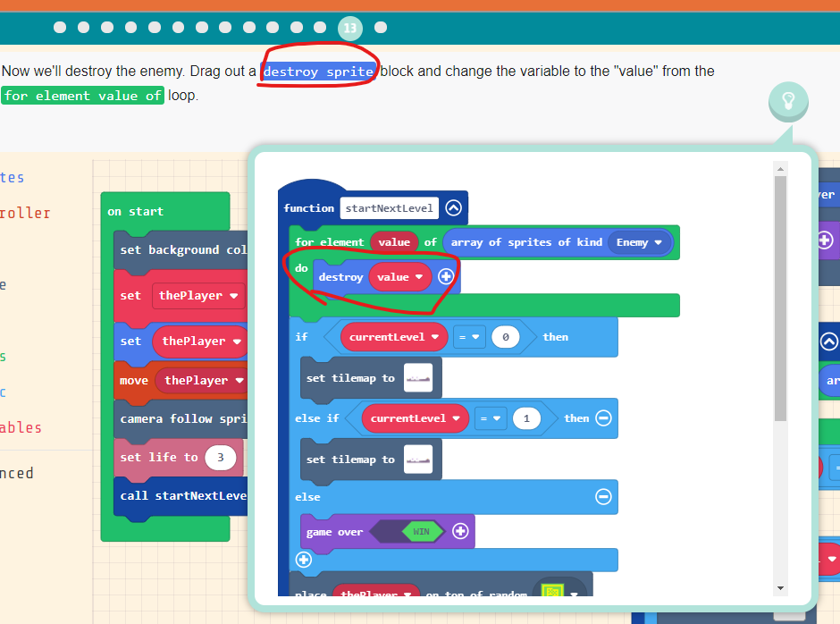Click the tilemap thumbnail in the first set-tilemap block
This screenshot has width=840, height=624.
pyautogui.click(x=417, y=377)
